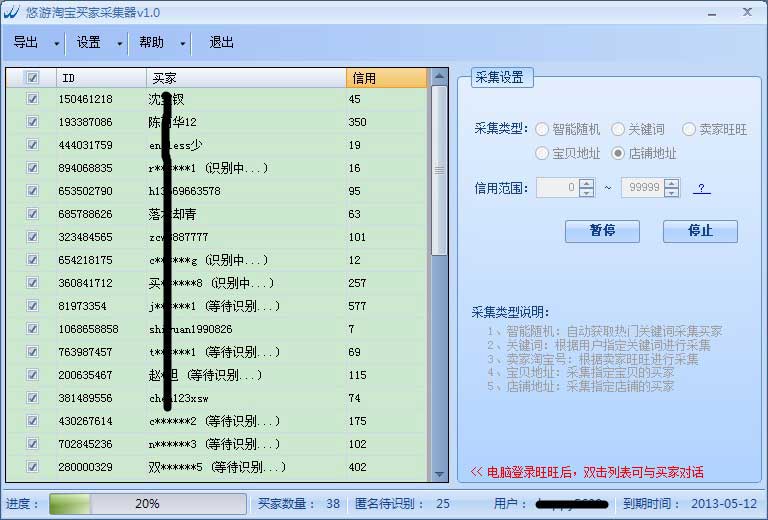Increase maximum credit with up spinner
Viewport: 768px width, 520px height.
pos(672,183)
